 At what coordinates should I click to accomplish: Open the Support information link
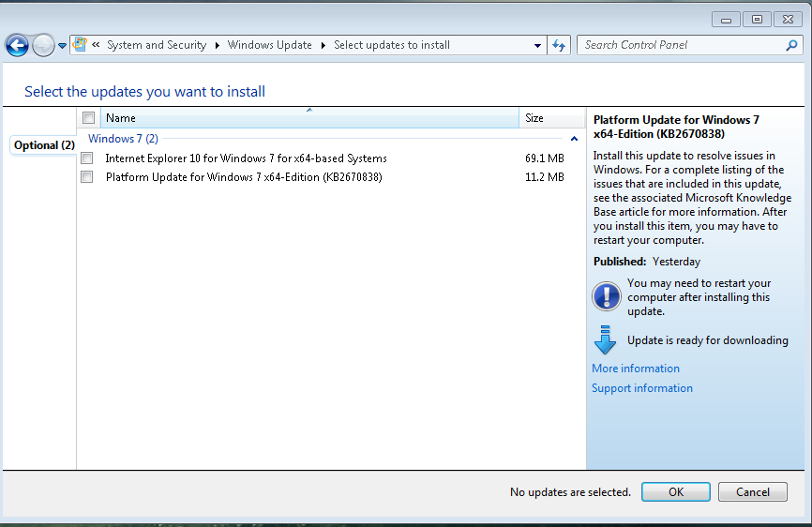click(642, 387)
